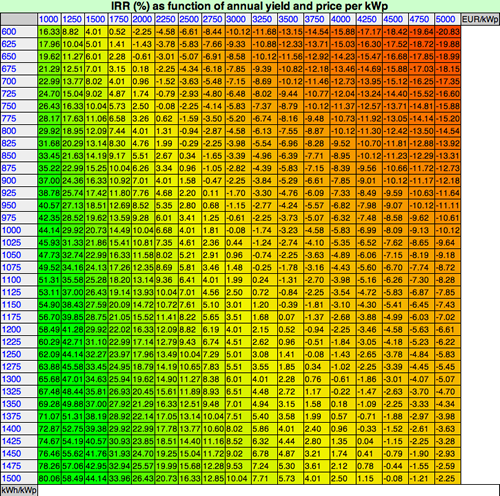Click row header 1475

(x=19, y=466)
